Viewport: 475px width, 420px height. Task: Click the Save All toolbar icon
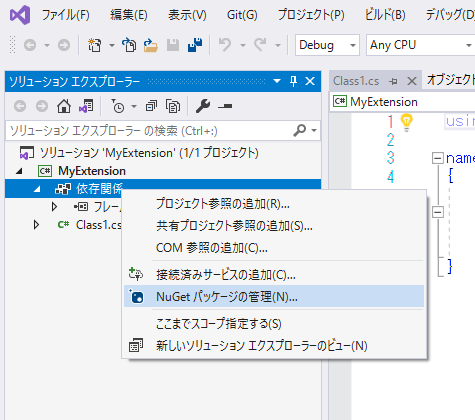coord(195,45)
